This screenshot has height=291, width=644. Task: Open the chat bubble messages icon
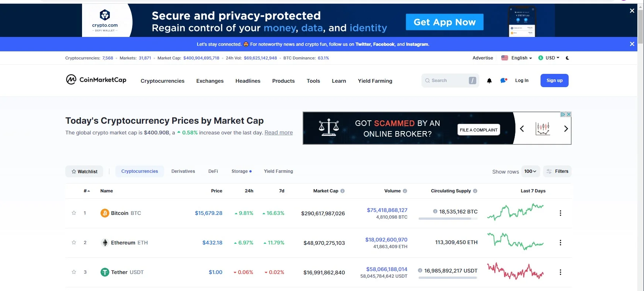pos(504,81)
